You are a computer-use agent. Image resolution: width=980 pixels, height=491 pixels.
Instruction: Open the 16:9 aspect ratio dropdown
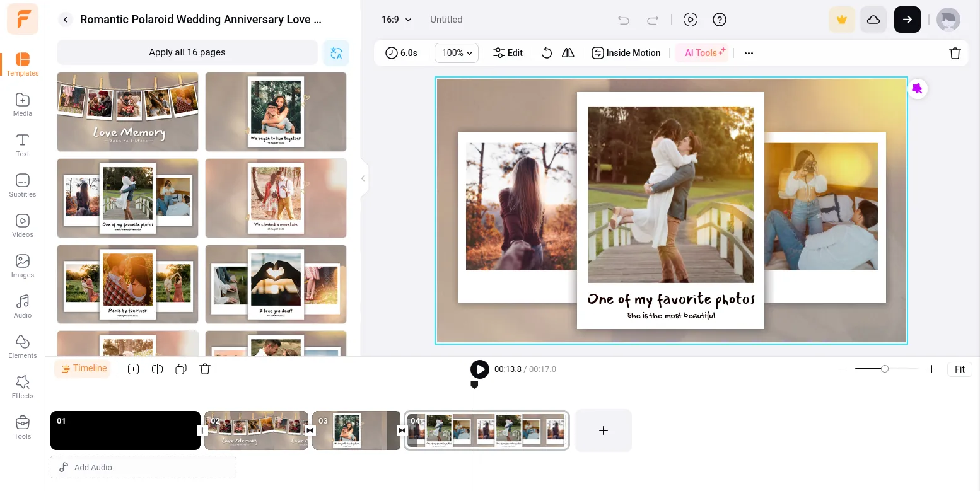pos(396,20)
